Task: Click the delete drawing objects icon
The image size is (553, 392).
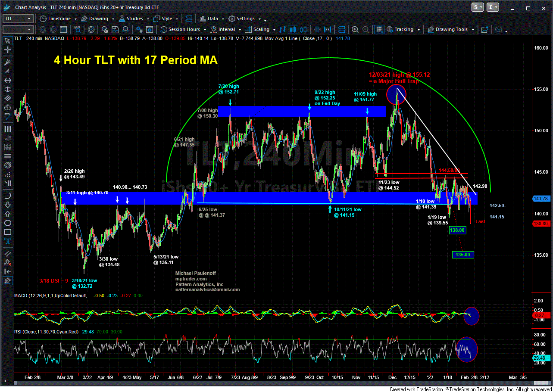Action: coord(7,262)
